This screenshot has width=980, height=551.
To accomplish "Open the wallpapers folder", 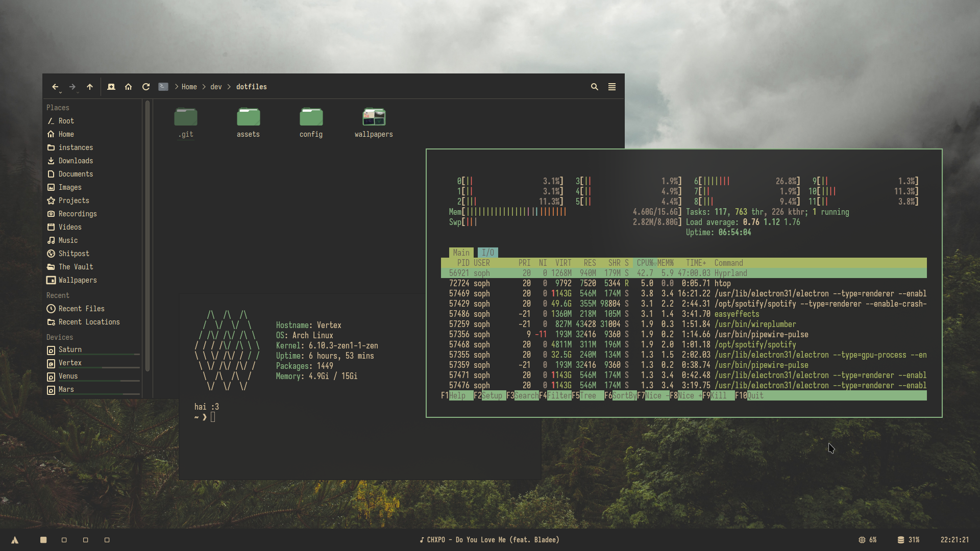I will click(374, 123).
